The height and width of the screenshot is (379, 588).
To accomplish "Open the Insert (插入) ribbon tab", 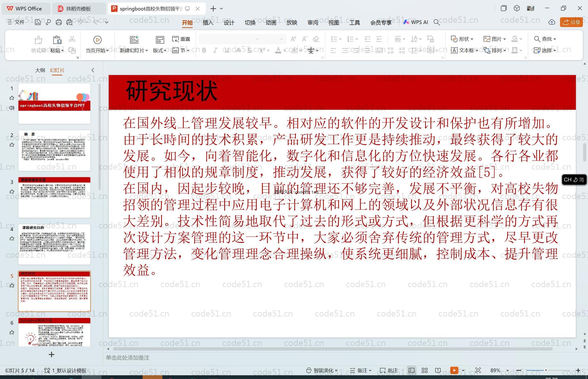I will (208, 22).
